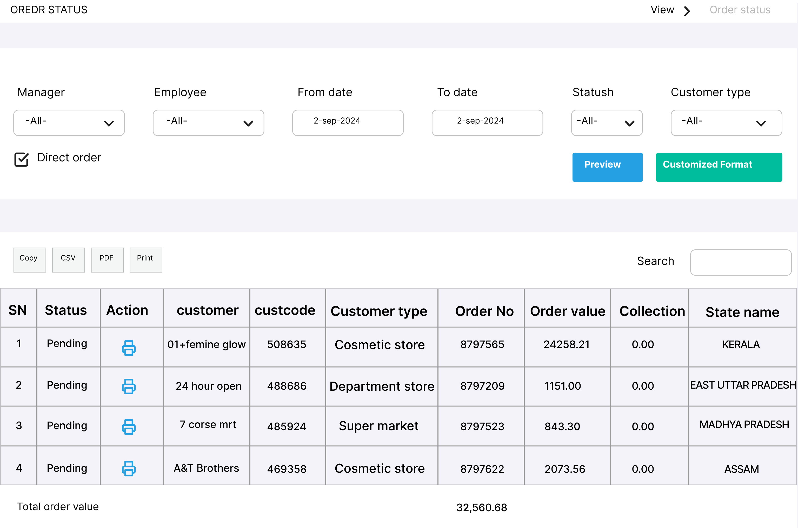798x532 pixels.
Task: Open the Manager dropdown
Action: 69,123
